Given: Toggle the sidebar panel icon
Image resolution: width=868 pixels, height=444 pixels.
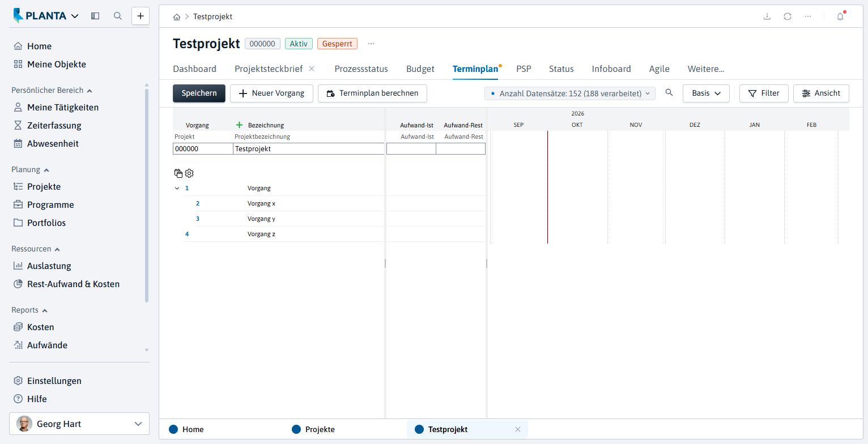Looking at the screenshot, I should click(x=95, y=16).
